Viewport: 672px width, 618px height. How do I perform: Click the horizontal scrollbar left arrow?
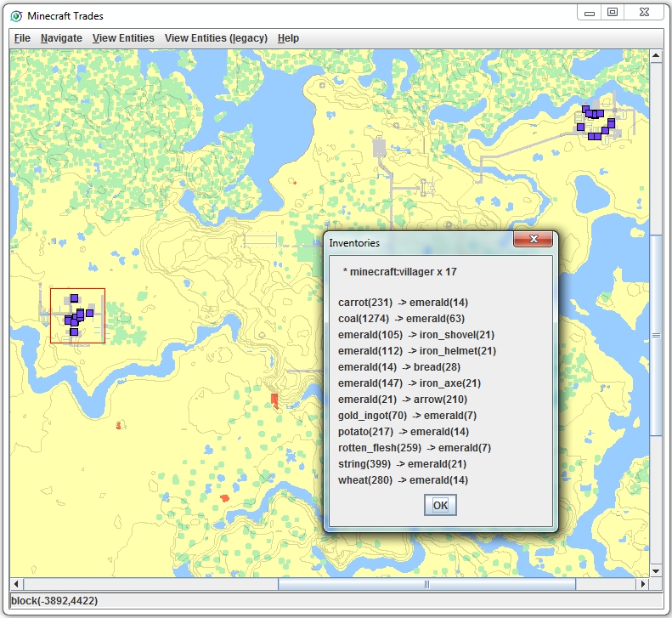(17, 584)
